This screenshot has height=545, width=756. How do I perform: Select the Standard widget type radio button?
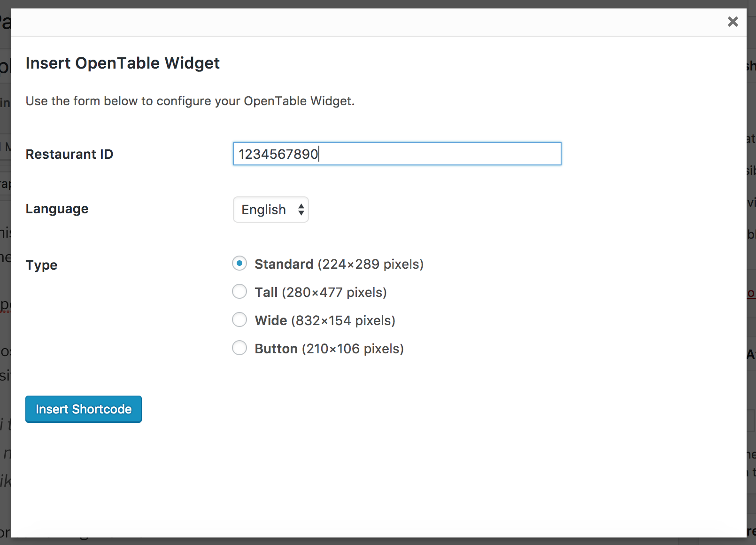coord(239,264)
